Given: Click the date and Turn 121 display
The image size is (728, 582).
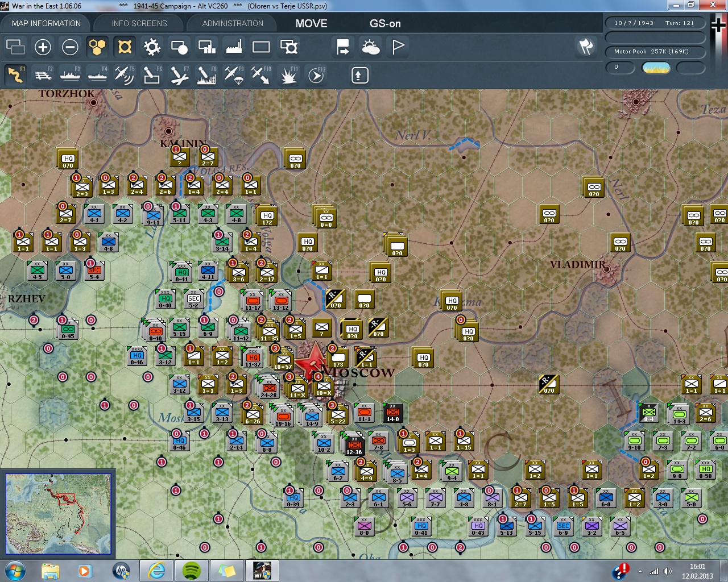Looking at the screenshot, I should [655, 23].
